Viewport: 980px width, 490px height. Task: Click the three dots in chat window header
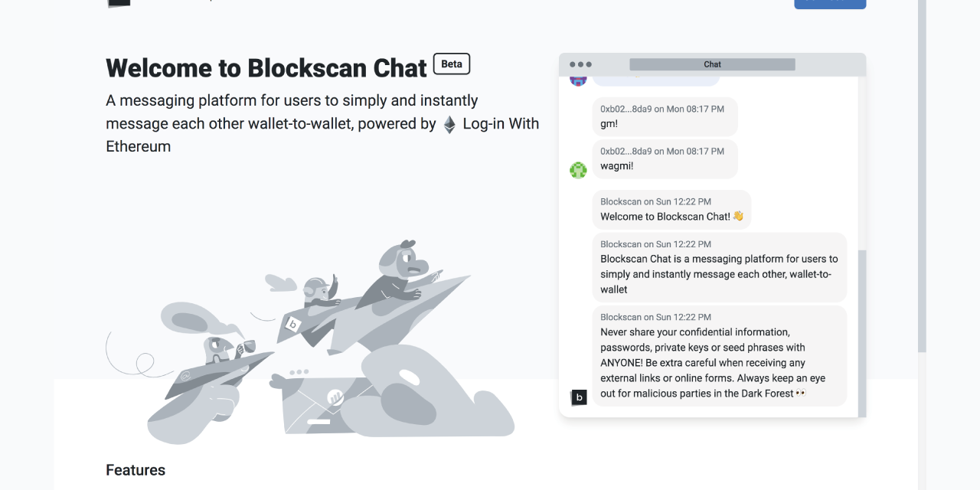click(580, 64)
